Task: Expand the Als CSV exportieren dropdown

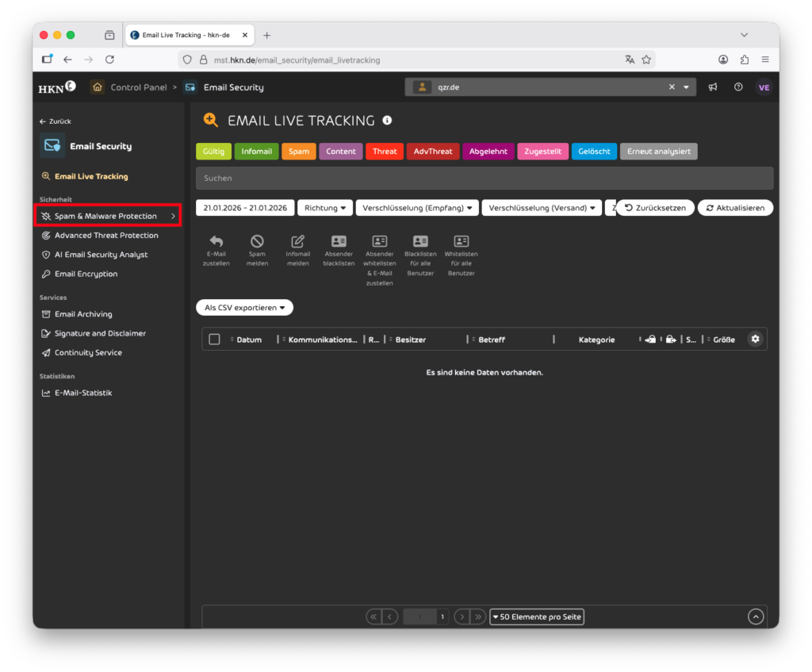Action: [x=244, y=307]
